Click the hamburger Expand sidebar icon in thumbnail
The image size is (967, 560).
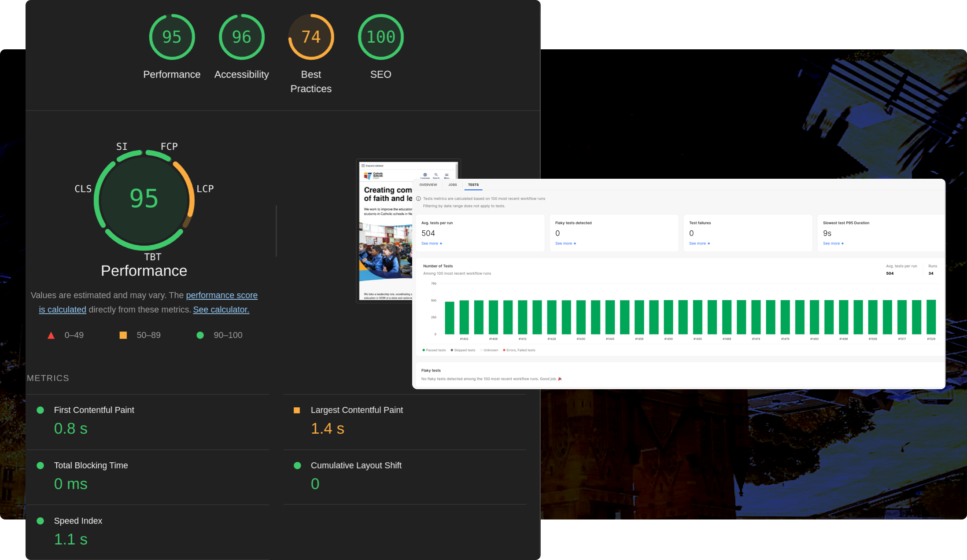(363, 166)
